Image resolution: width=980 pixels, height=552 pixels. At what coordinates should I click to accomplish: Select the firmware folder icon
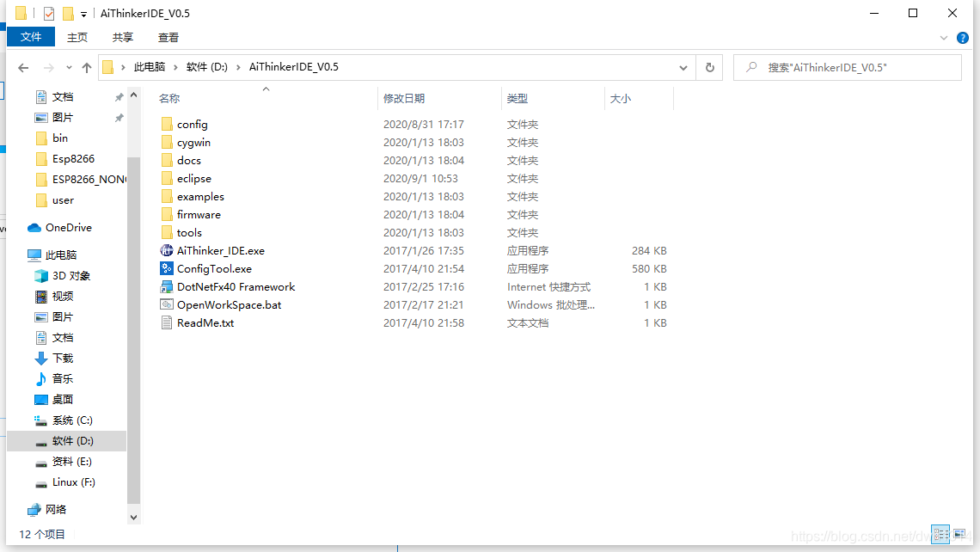[x=166, y=214]
